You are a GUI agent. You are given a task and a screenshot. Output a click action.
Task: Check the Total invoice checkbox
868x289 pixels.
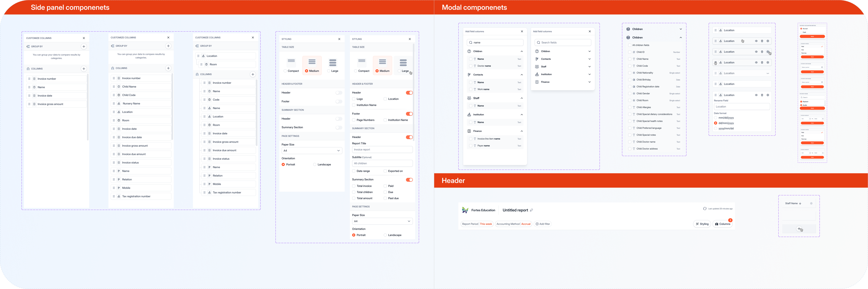point(354,186)
